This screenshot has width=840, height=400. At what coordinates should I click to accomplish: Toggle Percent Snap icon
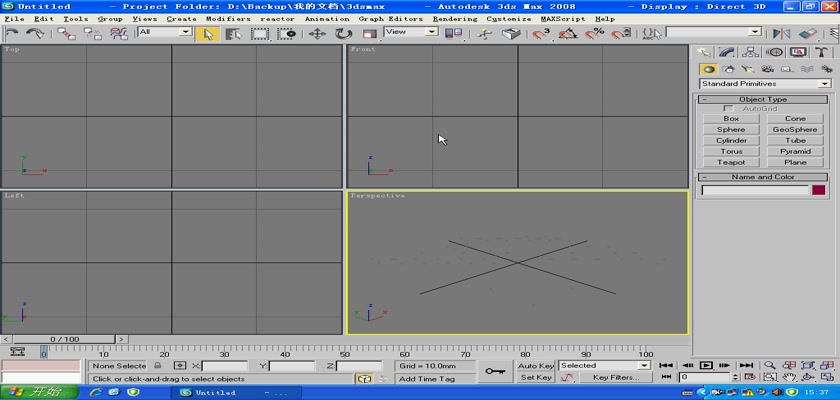pos(594,34)
